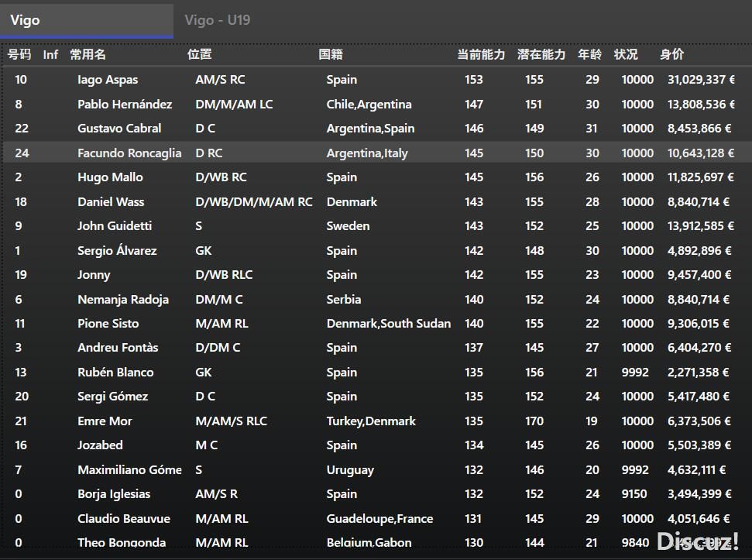Select player Jonny
This screenshot has width=752, height=560.
pyautogui.click(x=94, y=275)
